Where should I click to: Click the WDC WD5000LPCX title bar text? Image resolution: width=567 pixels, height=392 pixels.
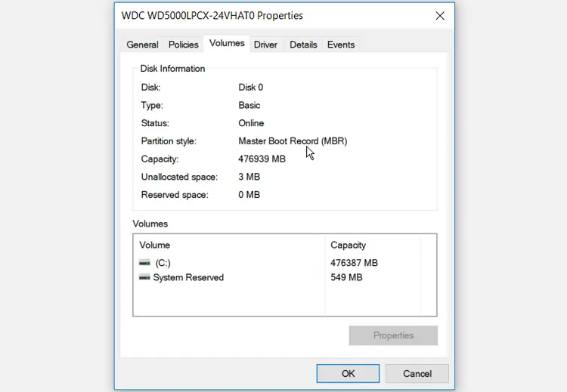pyautogui.click(x=212, y=16)
